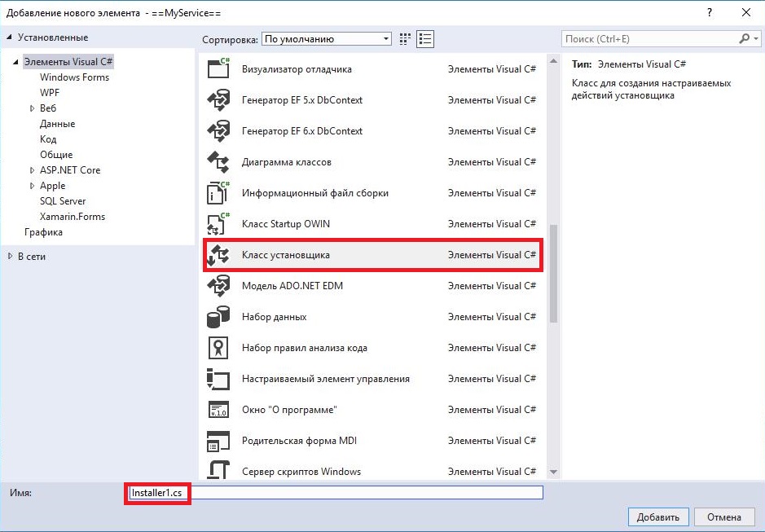Select Настраиваемый элемент управления template name
765x532 pixels.
click(326, 379)
